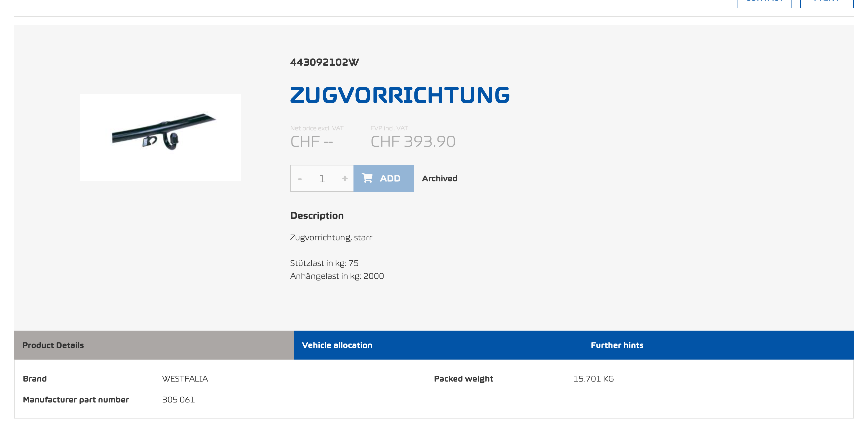Click the quantity input field
The height and width of the screenshot is (429, 868).
click(x=322, y=179)
